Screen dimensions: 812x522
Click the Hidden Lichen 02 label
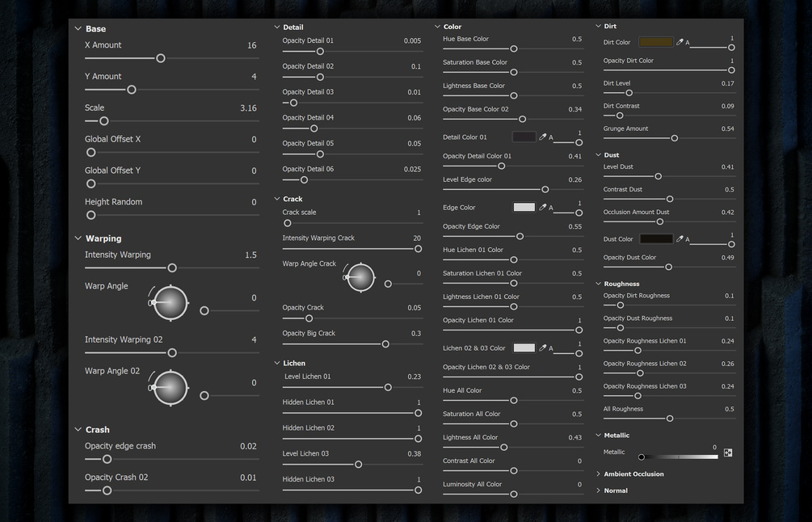click(x=308, y=427)
